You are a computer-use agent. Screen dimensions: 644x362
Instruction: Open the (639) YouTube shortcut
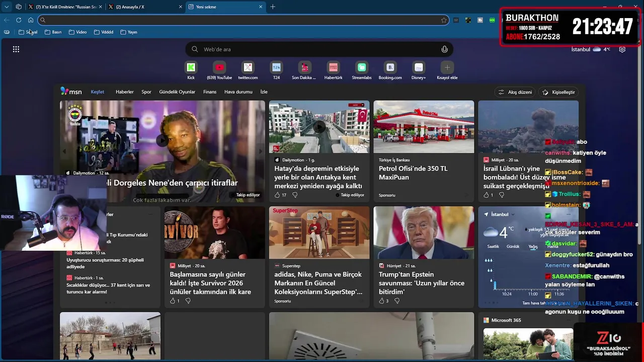pos(219,67)
